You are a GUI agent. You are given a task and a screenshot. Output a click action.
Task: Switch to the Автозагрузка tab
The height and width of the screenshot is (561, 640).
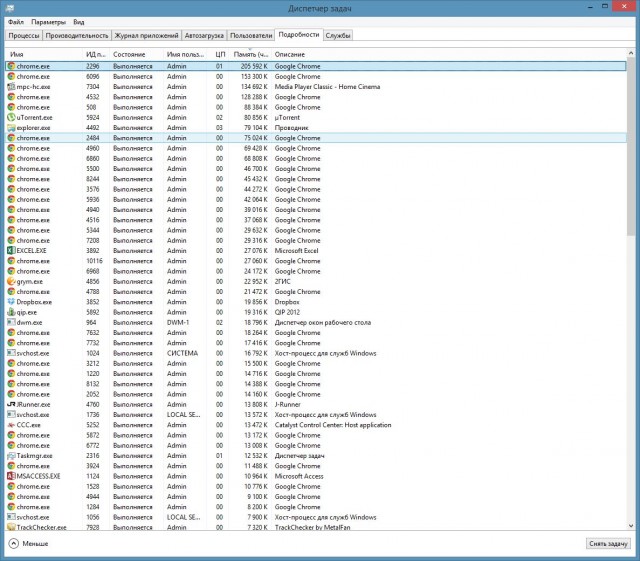(204, 36)
